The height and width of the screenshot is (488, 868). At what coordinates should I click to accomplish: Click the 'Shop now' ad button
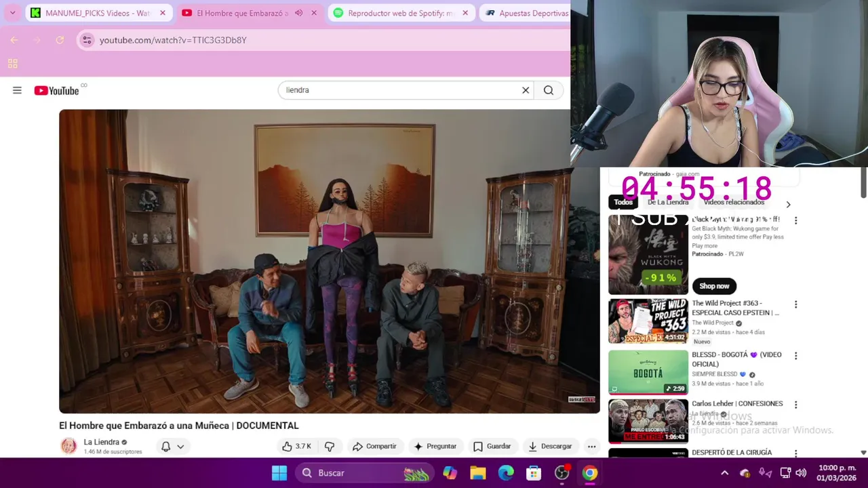(x=714, y=286)
